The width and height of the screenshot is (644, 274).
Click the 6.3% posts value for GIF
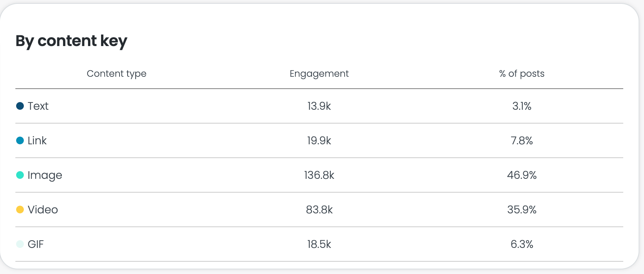coord(521,244)
